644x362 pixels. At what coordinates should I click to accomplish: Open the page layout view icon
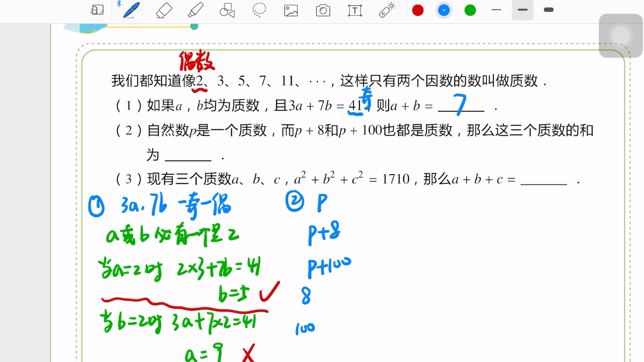(97, 10)
